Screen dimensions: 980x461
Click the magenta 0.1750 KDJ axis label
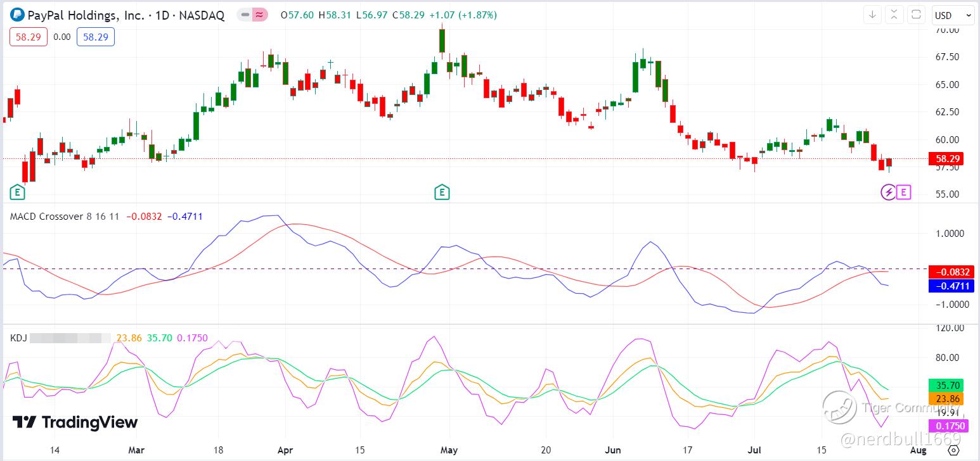[947, 426]
